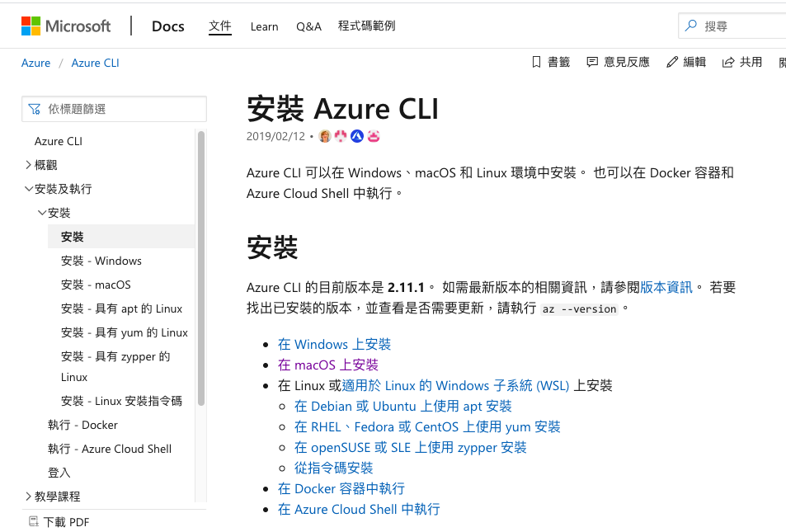The width and height of the screenshot is (786, 532).
Task: Open the 程式碼範例 tab
Action: (366, 26)
